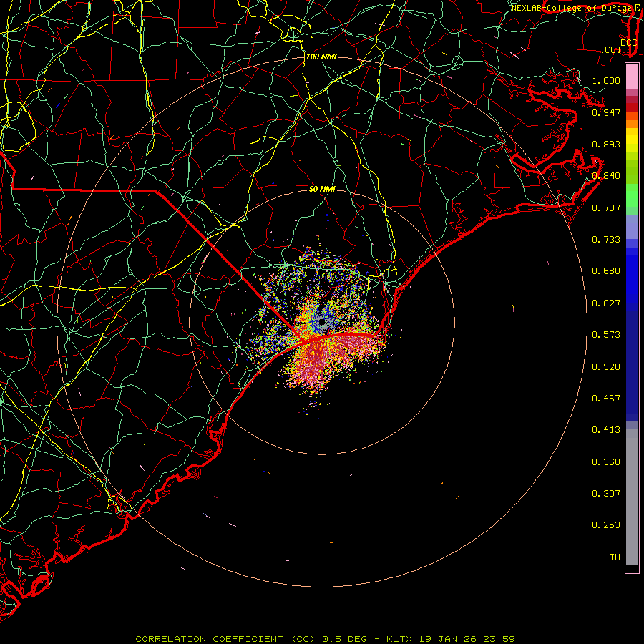This screenshot has height=644, width=644.
Task: Click the [CC] label above the color bar
Action: [611, 49]
